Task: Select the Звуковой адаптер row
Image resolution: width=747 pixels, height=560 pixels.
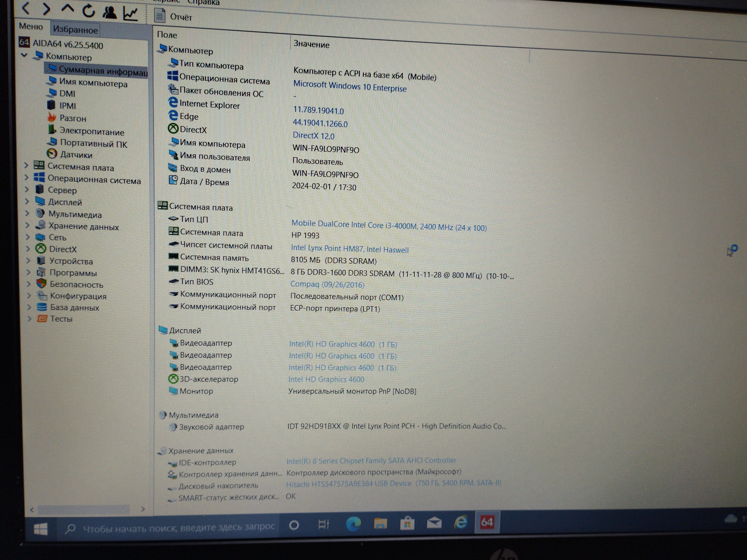Action: (x=337, y=426)
